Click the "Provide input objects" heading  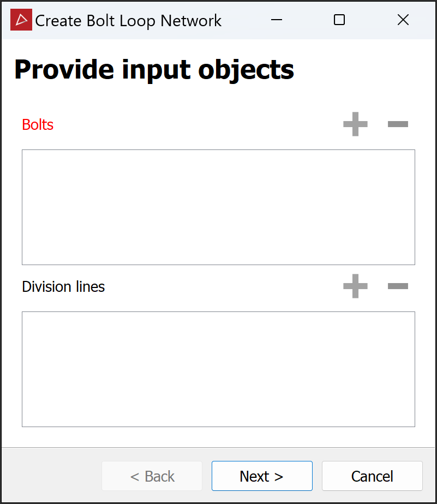[154, 70]
